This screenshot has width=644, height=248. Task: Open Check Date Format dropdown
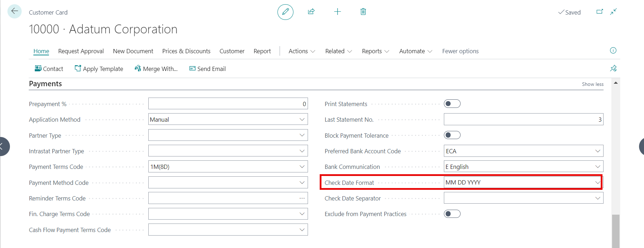click(x=598, y=182)
